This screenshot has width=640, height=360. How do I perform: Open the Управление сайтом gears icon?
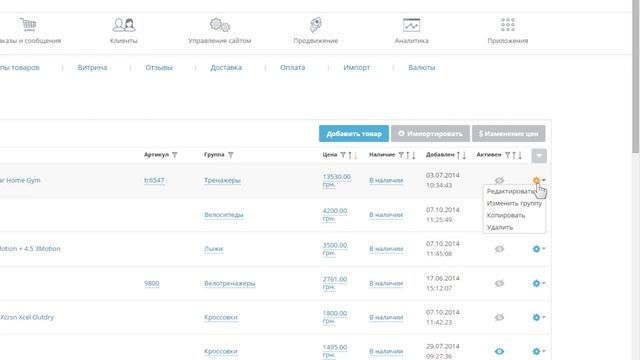tap(220, 25)
